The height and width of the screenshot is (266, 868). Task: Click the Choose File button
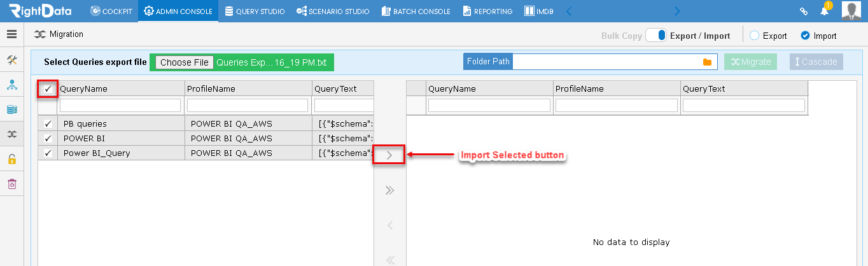point(185,62)
